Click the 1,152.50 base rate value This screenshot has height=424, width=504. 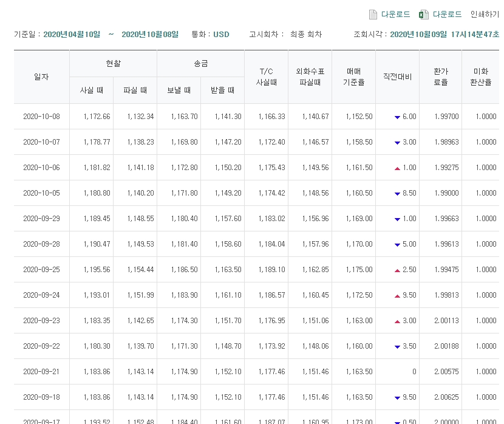point(359,117)
